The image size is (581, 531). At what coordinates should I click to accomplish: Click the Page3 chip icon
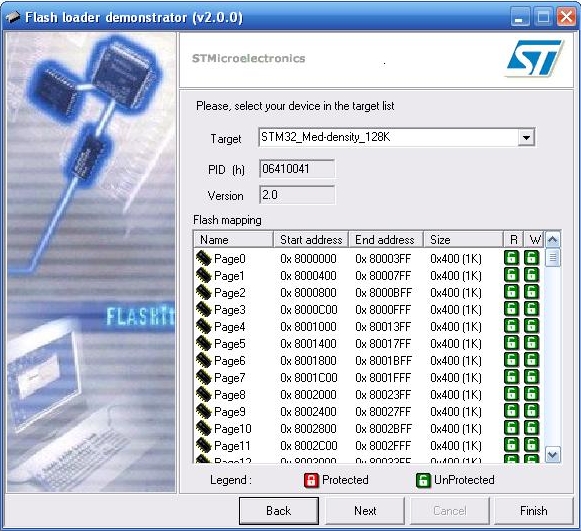203,309
